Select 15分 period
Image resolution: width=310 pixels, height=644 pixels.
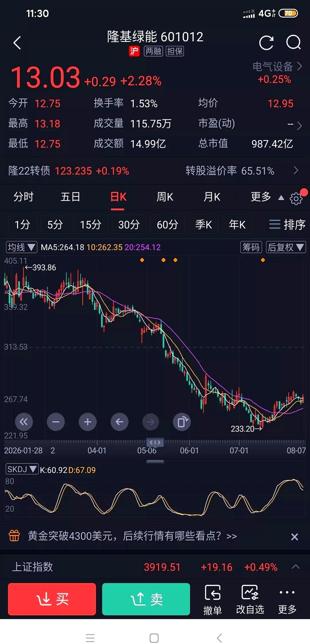[x=90, y=224]
